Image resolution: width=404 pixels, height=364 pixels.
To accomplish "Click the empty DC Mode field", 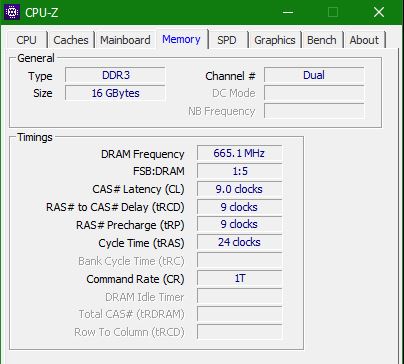I will pos(314,93).
